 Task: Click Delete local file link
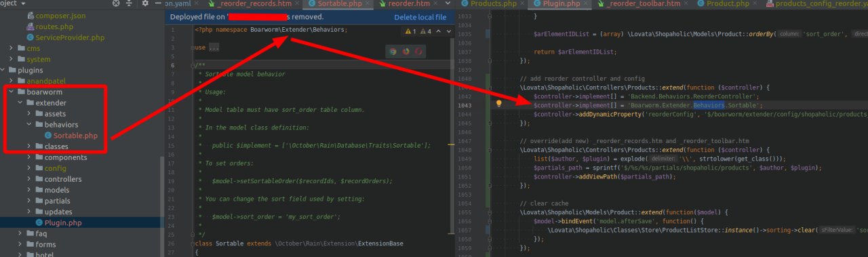pos(420,17)
